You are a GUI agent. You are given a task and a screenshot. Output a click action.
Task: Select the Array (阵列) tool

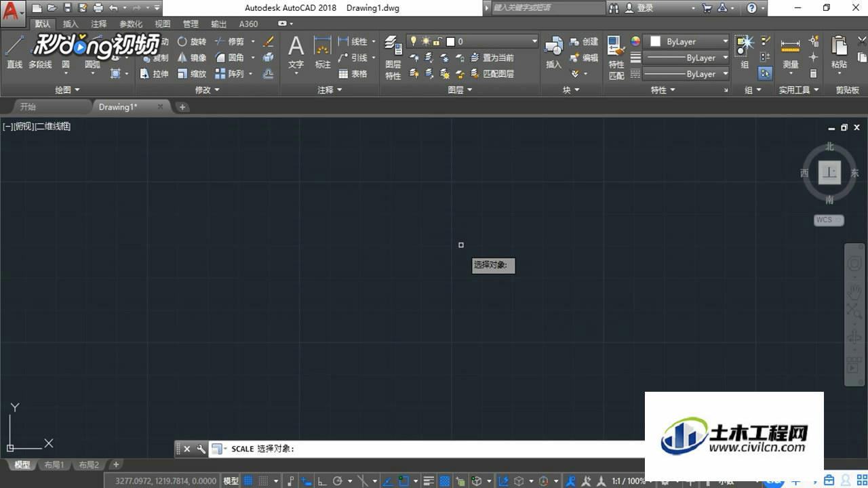coord(229,74)
